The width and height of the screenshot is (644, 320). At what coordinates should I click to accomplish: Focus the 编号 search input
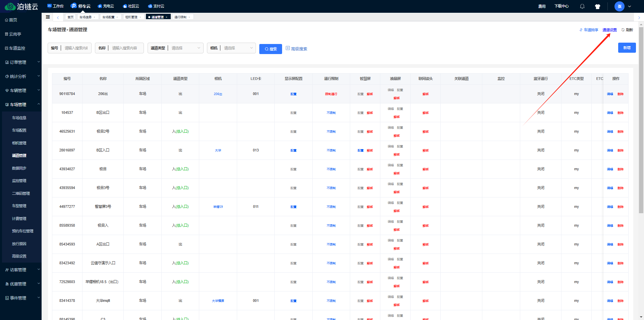(x=76, y=48)
